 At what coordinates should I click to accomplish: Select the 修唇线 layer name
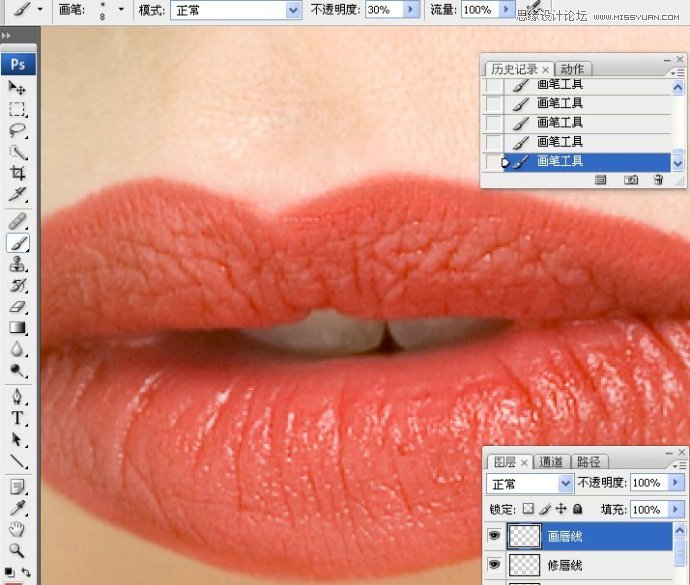(x=565, y=565)
